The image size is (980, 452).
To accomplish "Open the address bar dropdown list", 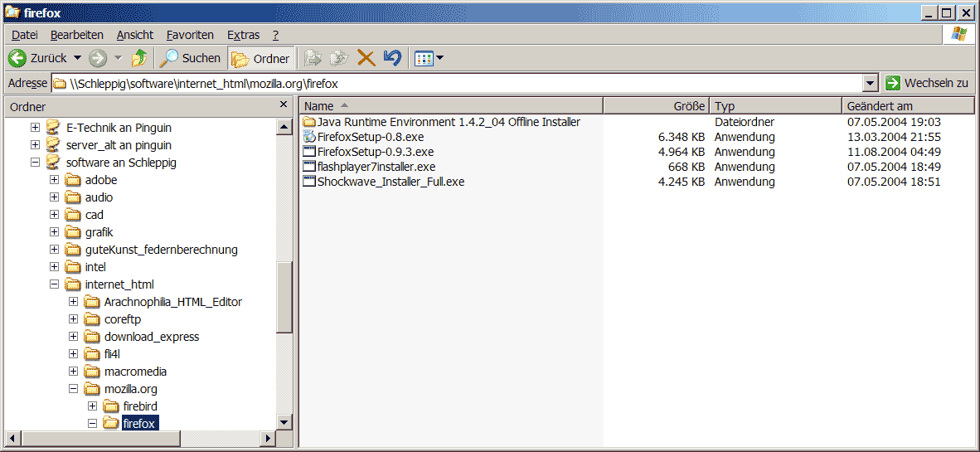I will tap(870, 83).
